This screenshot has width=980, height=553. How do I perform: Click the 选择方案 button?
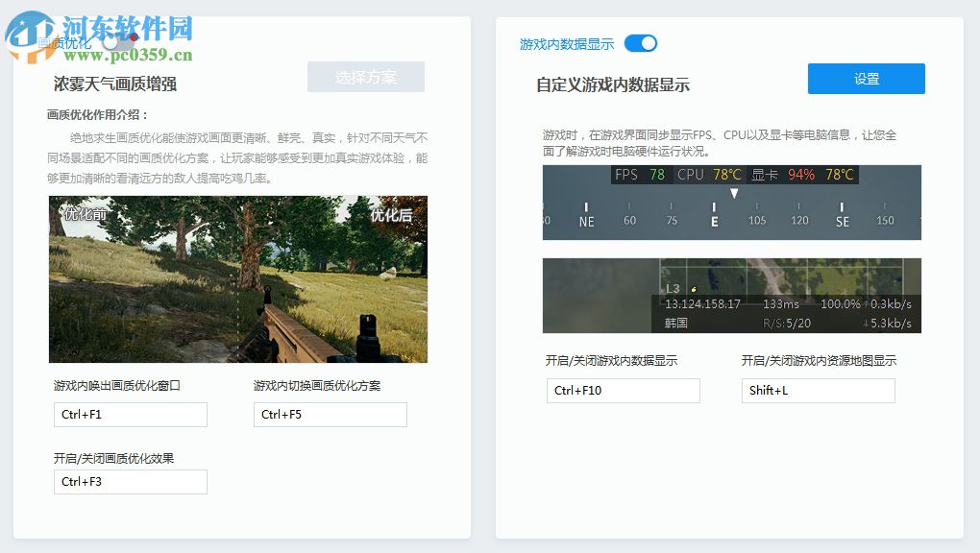click(x=366, y=77)
